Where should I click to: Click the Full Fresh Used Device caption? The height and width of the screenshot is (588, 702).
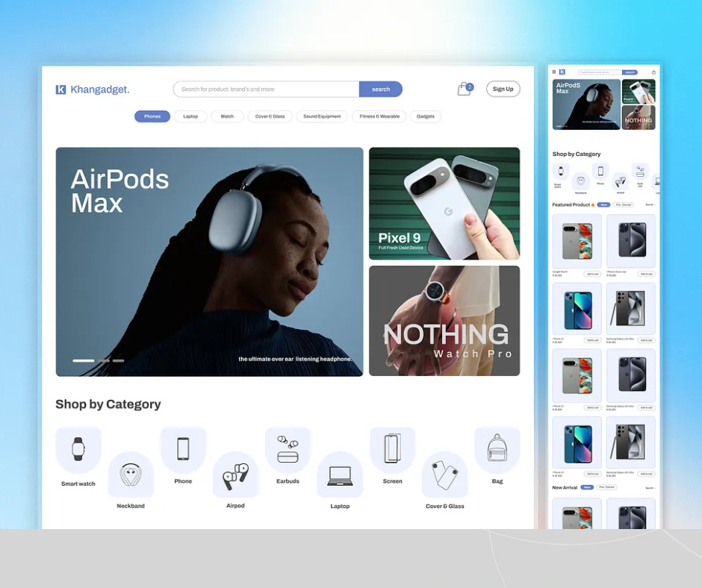click(401, 248)
